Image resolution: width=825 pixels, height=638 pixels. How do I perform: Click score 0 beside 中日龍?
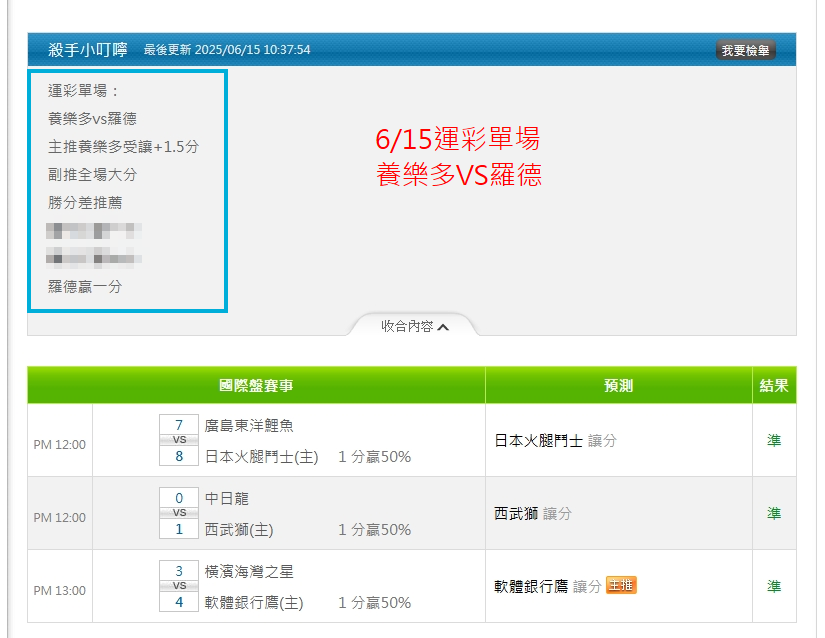[179, 498]
